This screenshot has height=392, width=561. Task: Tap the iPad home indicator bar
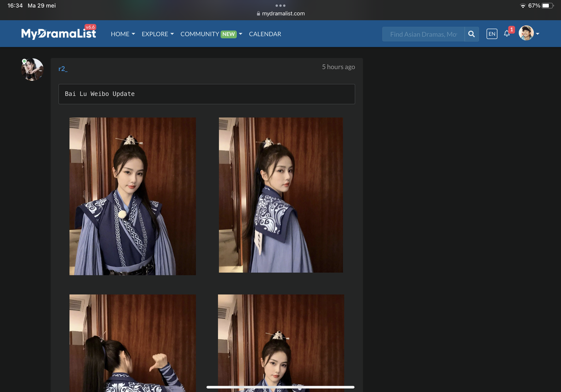point(280,387)
